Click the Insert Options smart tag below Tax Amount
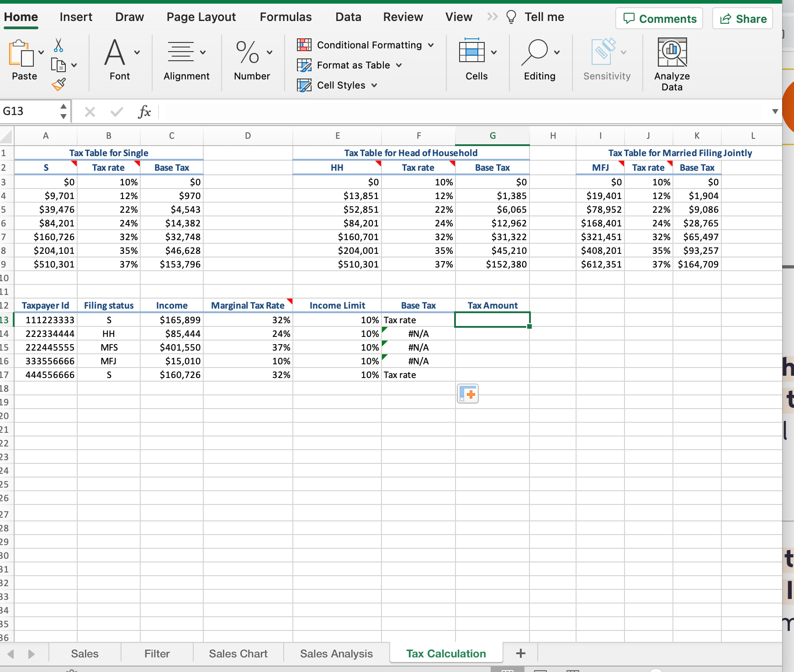794x672 pixels. click(468, 393)
